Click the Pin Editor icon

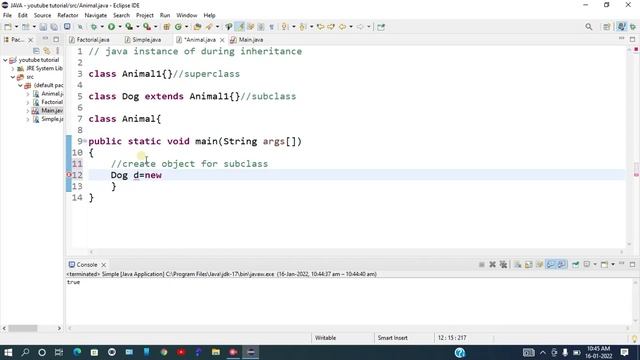(x=381, y=27)
